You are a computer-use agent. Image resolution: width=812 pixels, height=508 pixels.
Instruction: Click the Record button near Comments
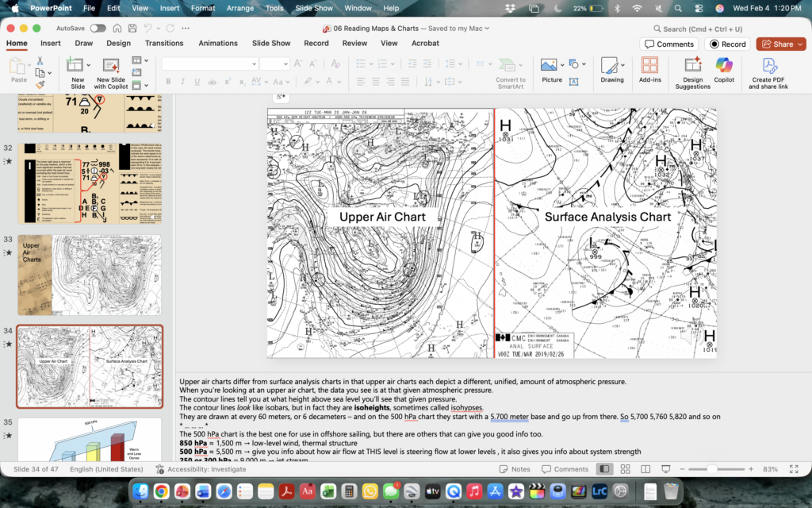click(x=727, y=44)
